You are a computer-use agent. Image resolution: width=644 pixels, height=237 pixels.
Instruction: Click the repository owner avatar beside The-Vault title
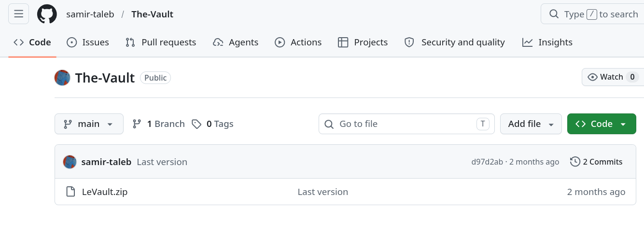[62, 78]
